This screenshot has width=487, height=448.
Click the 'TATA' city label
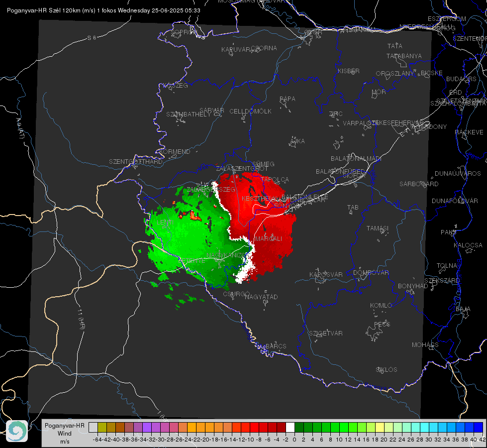point(395,46)
